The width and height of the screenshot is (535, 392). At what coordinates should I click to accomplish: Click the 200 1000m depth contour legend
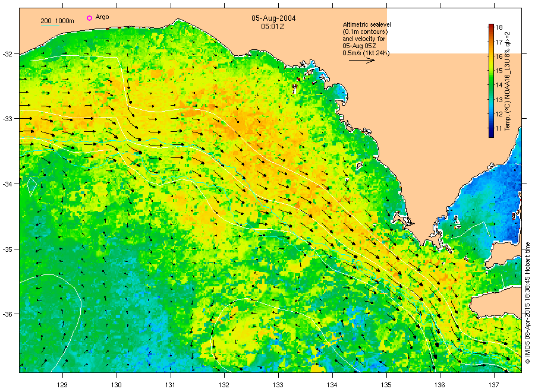pyautogui.click(x=57, y=21)
